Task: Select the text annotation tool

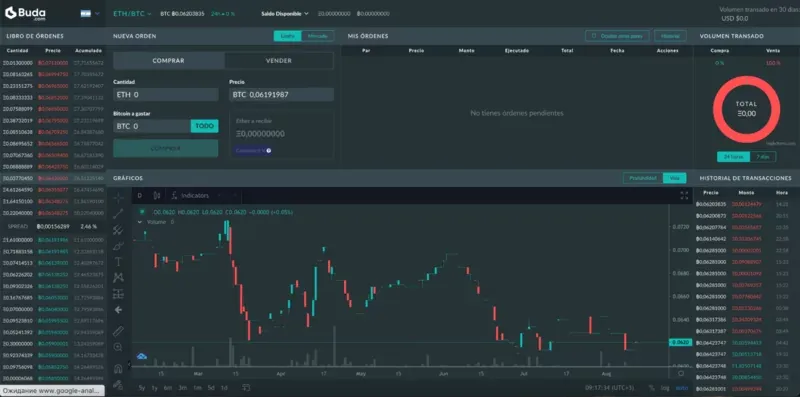Action: pyautogui.click(x=118, y=261)
